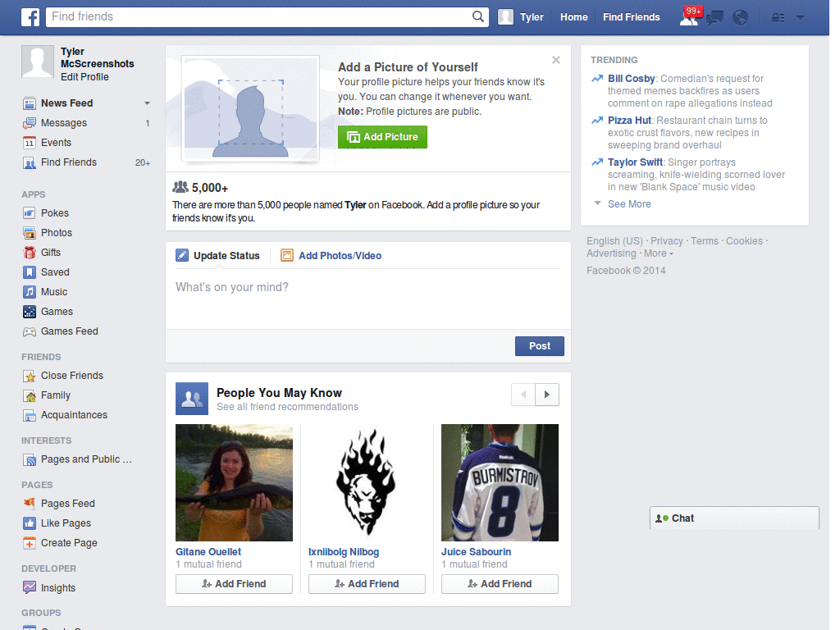Click the Pages and Public interests icon
The height and width of the screenshot is (630, 840).
pyautogui.click(x=30, y=459)
